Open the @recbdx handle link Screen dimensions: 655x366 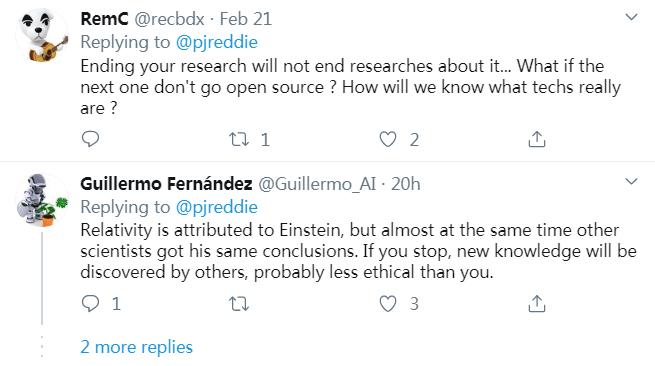pyautogui.click(x=169, y=19)
